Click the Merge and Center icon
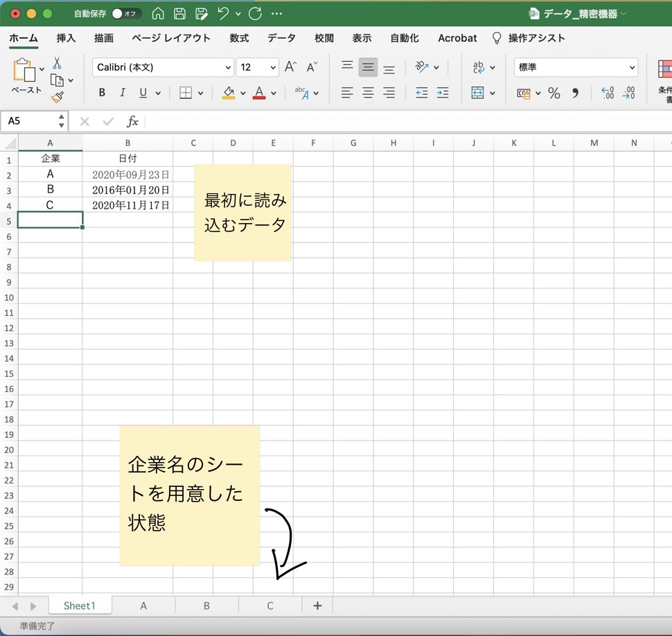The width and height of the screenshot is (672, 636). tap(477, 93)
